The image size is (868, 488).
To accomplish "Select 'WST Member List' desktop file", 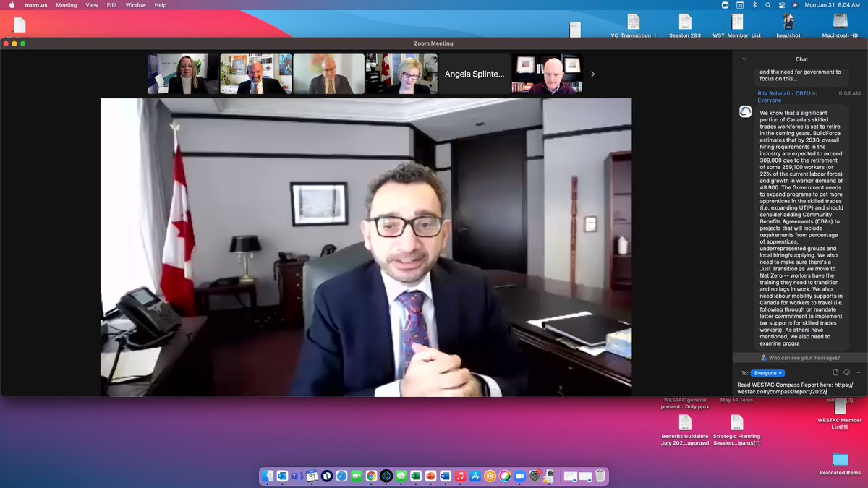I will point(736,25).
